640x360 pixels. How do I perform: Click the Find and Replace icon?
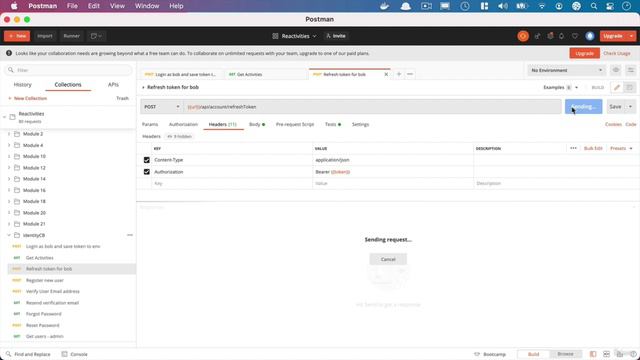tap(9, 354)
